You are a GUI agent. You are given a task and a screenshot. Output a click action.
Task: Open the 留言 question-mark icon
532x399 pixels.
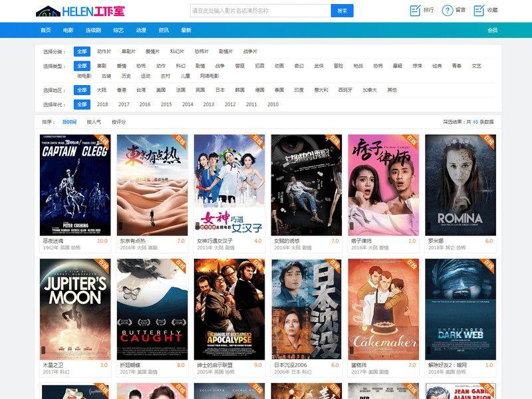click(x=448, y=11)
